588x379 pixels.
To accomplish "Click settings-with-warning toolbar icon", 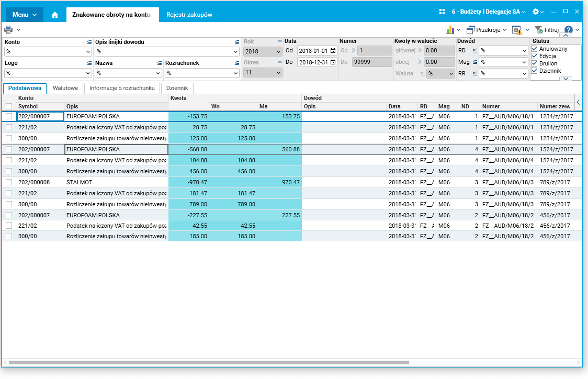I will click(517, 30).
